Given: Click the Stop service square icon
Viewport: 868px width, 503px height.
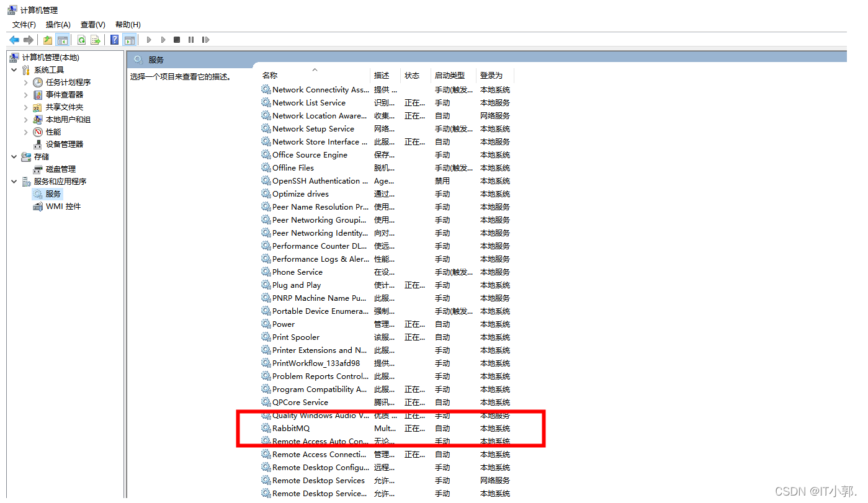Looking at the screenshot, I should click(x=177, y=40).
